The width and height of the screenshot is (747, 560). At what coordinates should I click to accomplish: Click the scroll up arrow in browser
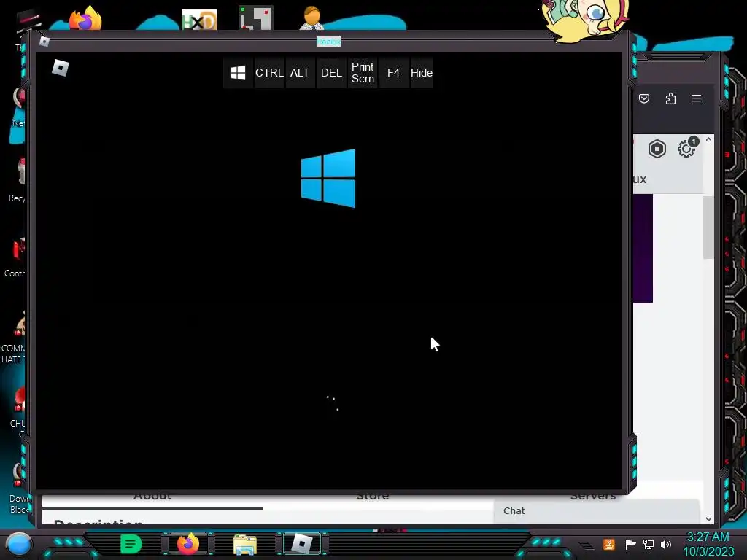coord(708,139)
